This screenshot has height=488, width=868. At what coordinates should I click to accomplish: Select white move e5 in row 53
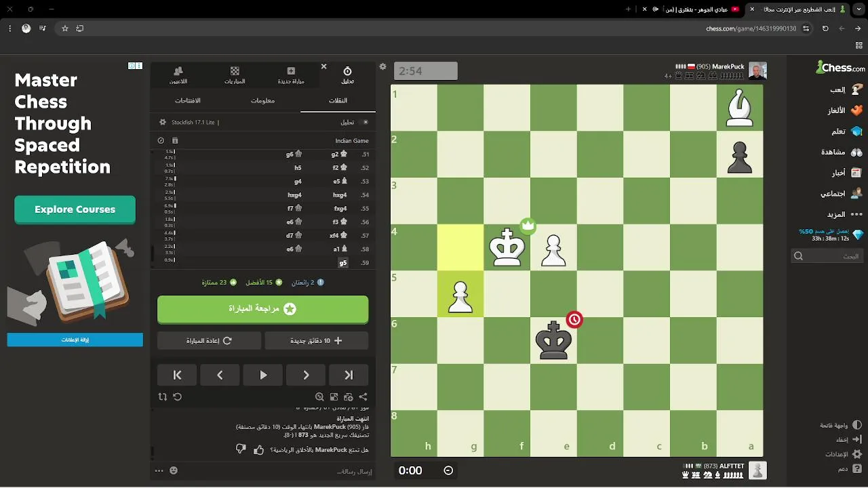pyautogui.click(x=340, y=182)
